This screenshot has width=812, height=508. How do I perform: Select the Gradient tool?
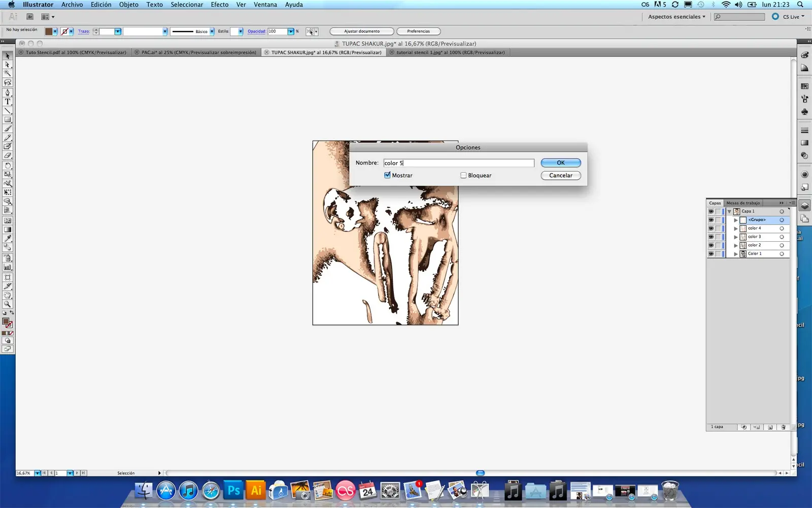[8, 230]
